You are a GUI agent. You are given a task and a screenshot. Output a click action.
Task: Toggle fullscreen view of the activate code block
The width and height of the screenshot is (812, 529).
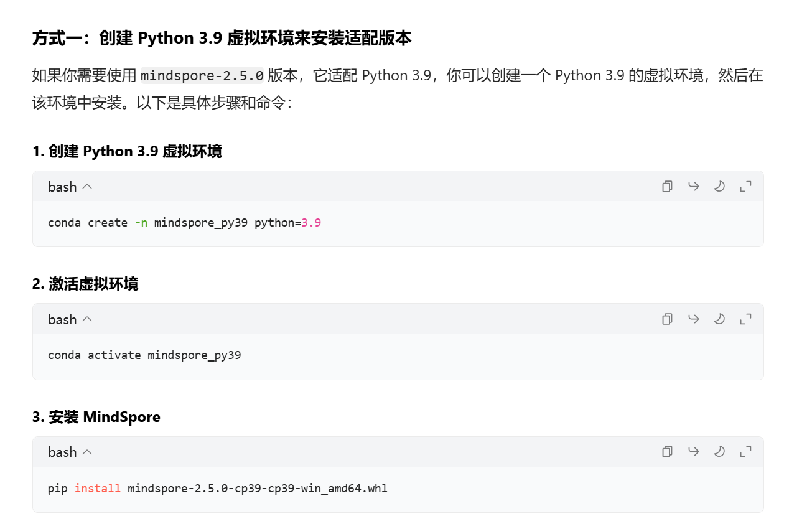[745, 319]
